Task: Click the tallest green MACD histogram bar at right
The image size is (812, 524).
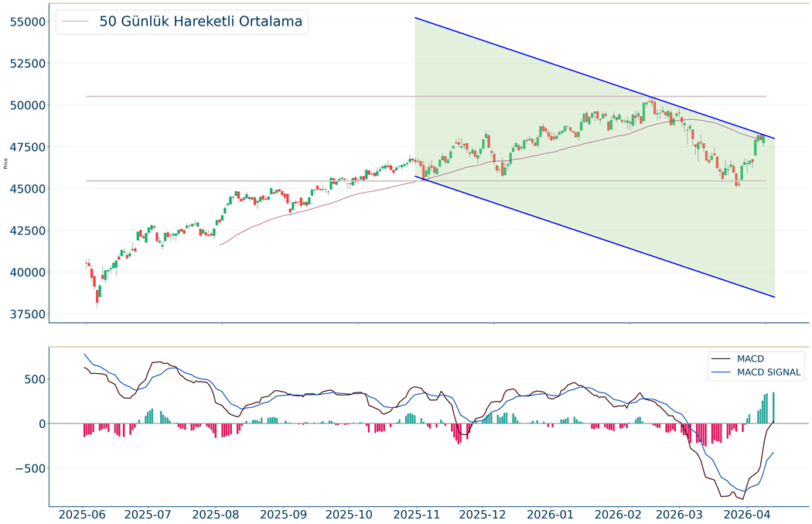Action: [x=773, y=408]
